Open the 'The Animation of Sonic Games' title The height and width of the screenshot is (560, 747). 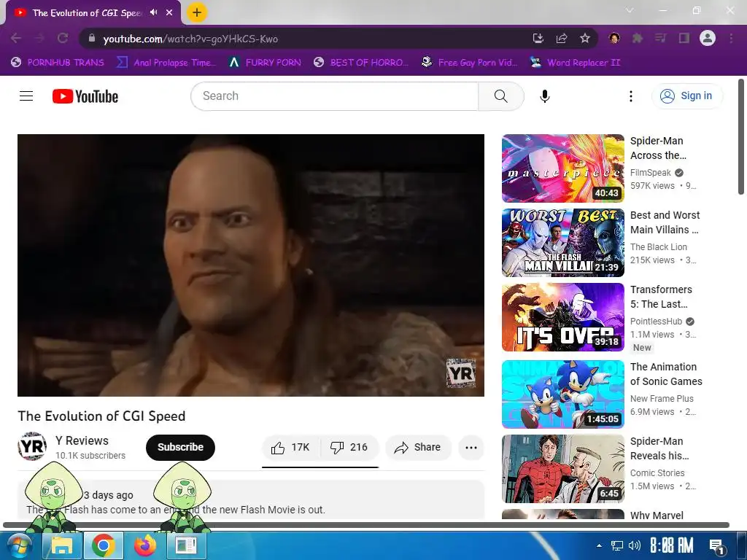click(x=666, y=374)
